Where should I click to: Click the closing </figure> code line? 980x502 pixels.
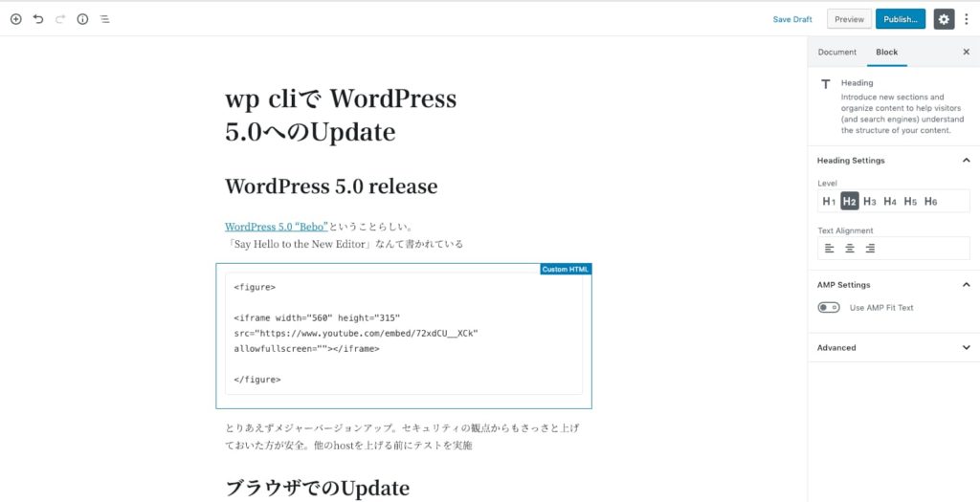pyautogui.click(x=256, y=380)
